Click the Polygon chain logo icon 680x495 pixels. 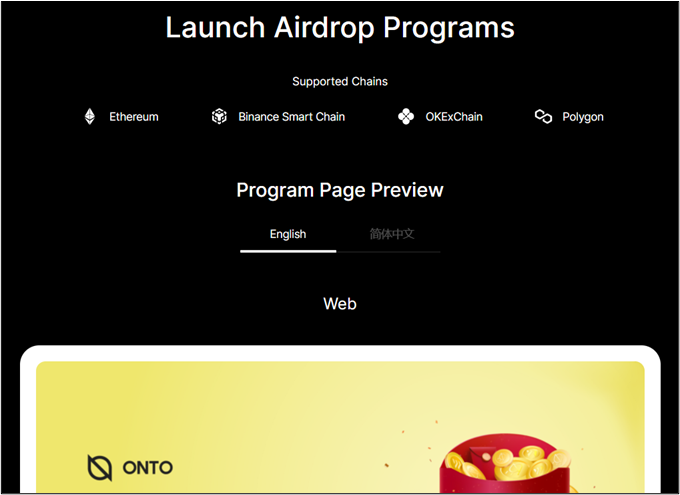click(543, 117)
